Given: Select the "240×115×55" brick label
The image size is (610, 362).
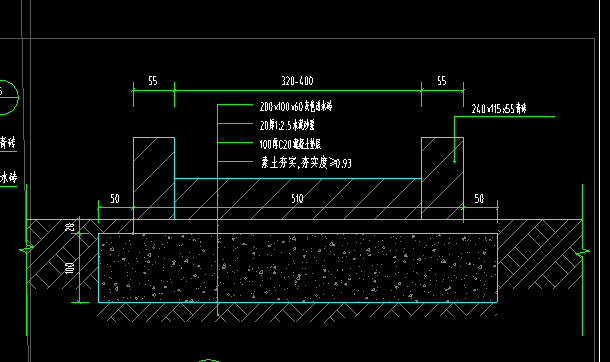Looking at the screenshot, I should (x=499, y=108).
